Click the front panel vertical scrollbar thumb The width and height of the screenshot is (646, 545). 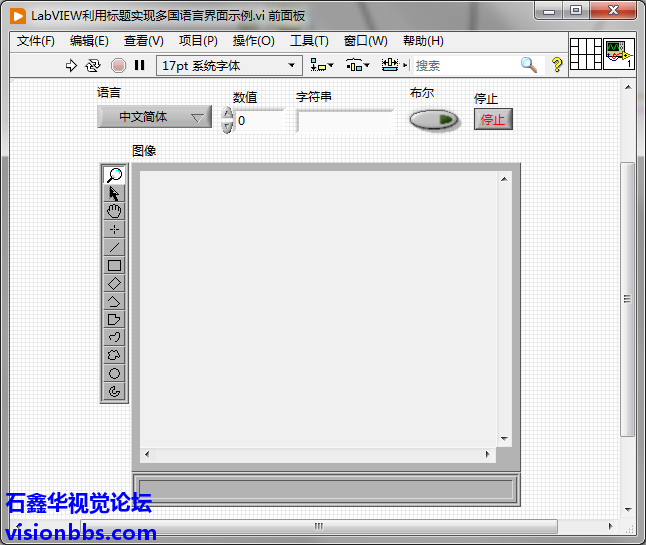(x=627, y=299)
